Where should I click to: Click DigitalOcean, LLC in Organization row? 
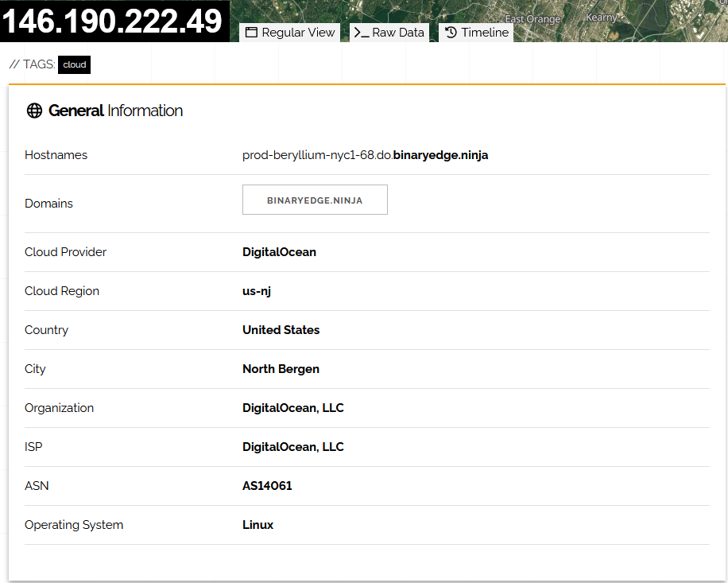[293, 408]
